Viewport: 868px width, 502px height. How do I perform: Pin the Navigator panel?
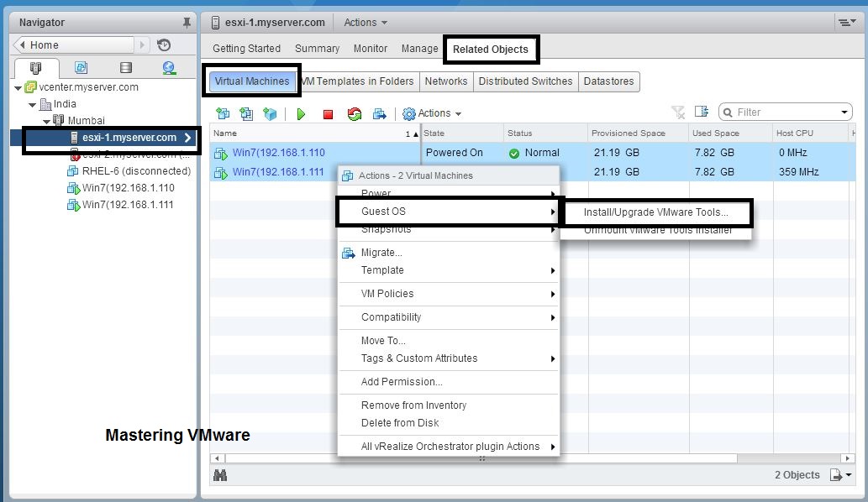[x=187, y=23]
